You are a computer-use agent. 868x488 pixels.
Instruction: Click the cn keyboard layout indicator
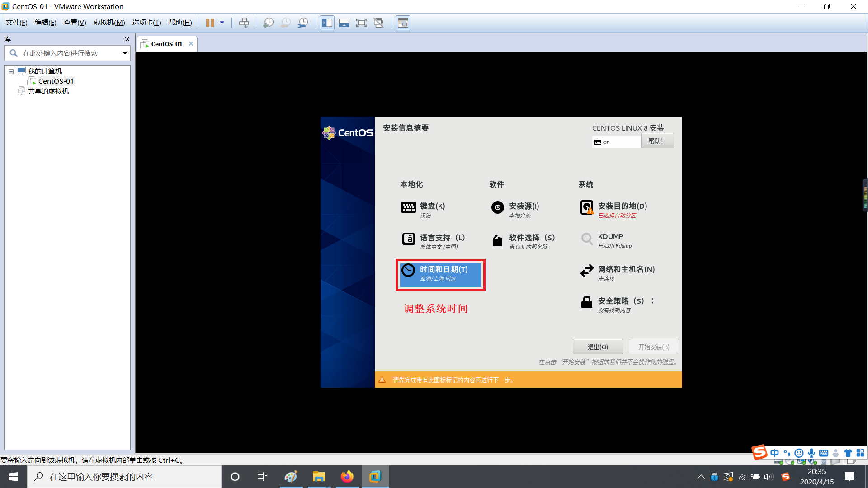[616, 142]
